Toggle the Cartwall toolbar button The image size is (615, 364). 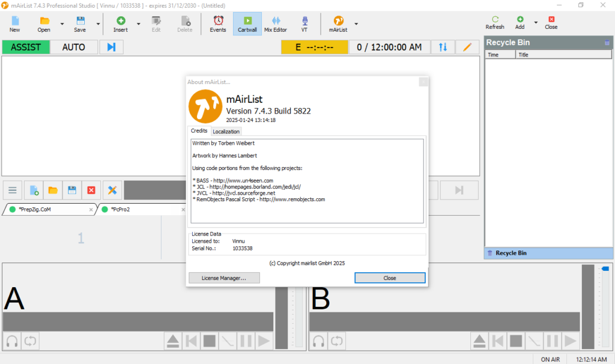(247, 24)
